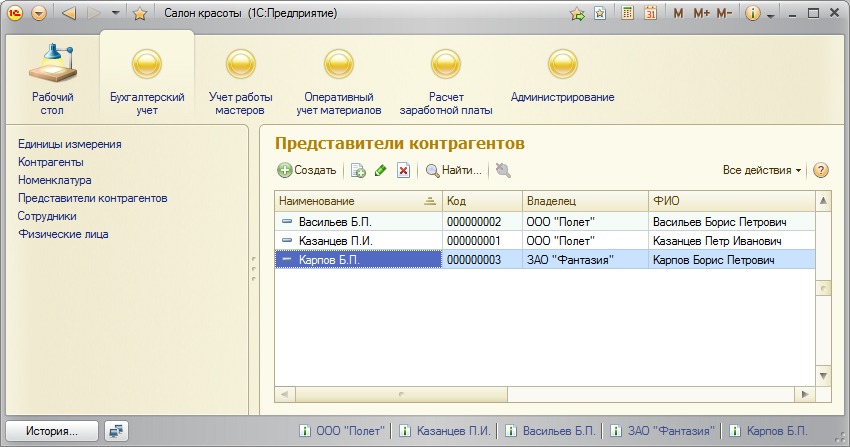850x447 pixels.
Task: Go to Рабочий стол section
Action: pyautogui.click(x=52, y=79)
